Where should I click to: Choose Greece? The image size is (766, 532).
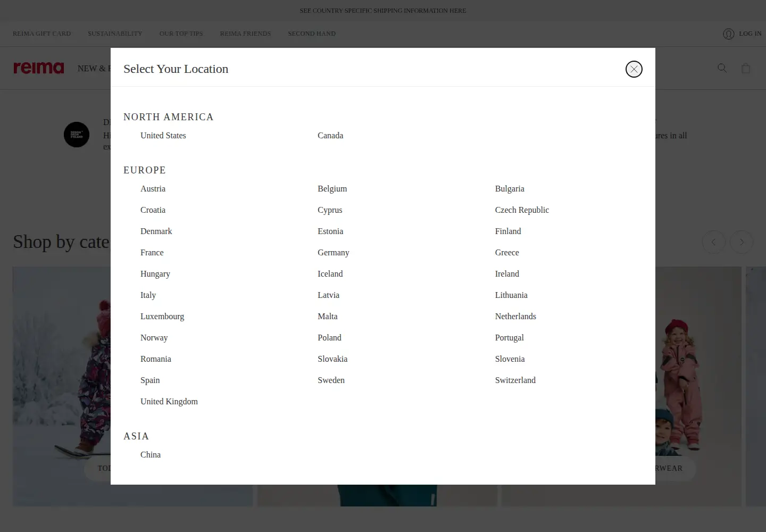tap(507, 253)
